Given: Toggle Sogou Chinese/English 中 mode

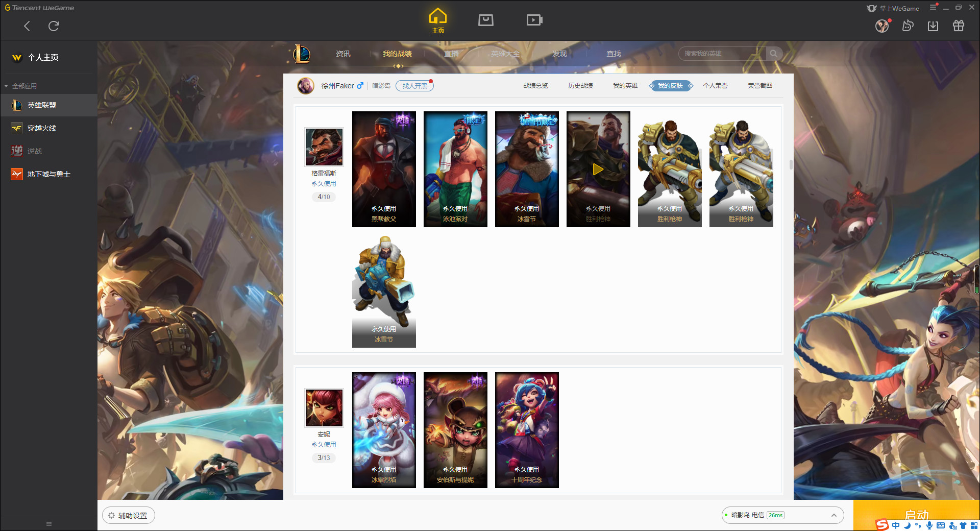Looking at the screenshot, I should [896, 525].
